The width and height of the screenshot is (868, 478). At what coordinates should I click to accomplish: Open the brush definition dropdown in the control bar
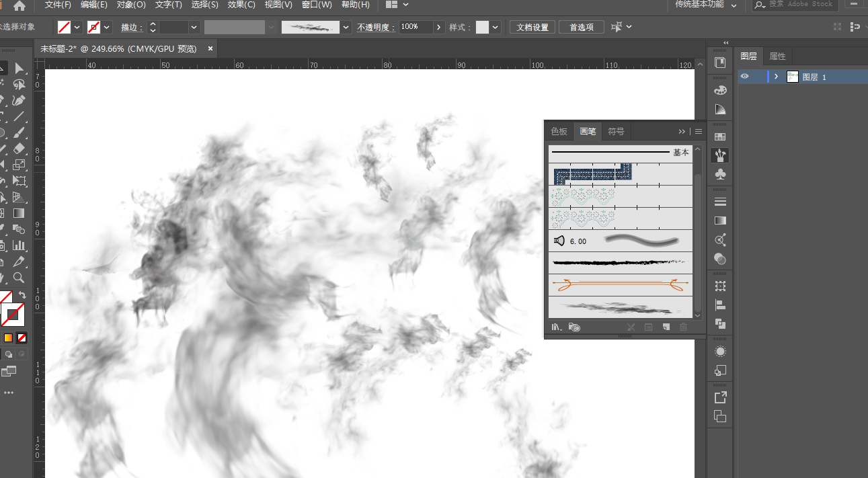coord(346,27)
